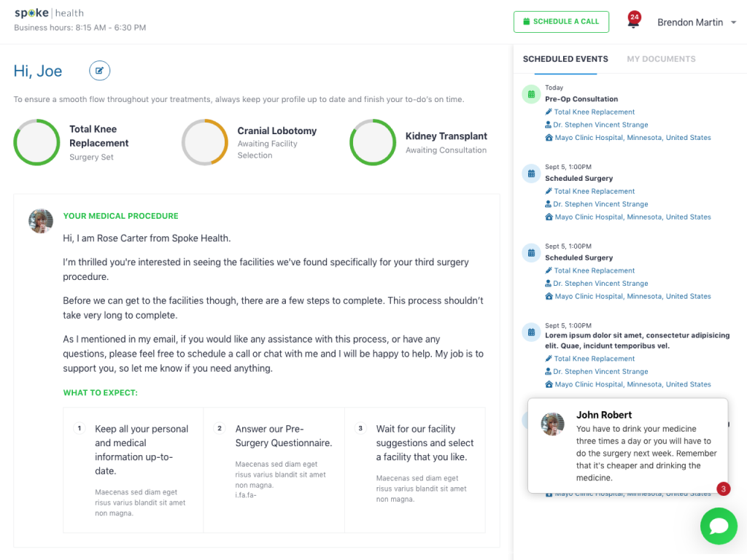747x560 pixels.
Task: Switch to the MY DOCUMENTS tab
Action: 661,58
